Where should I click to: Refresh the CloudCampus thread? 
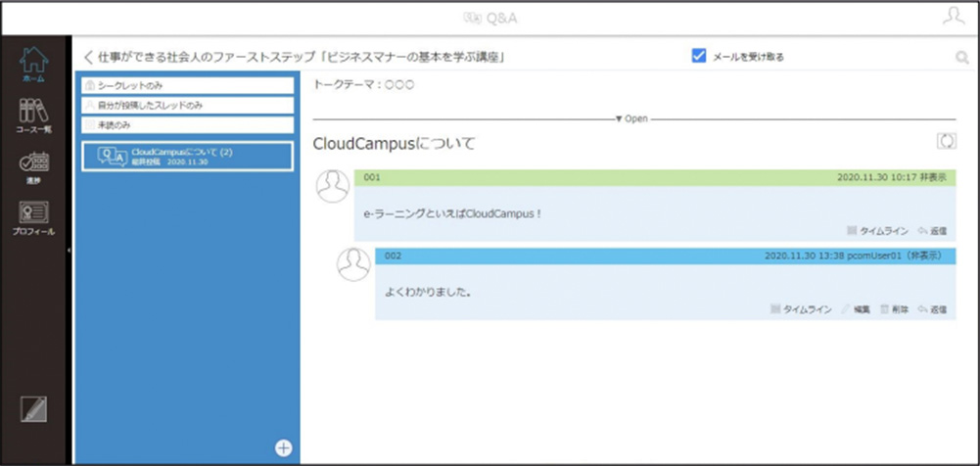pyautogui.click(x=947, y=141)
